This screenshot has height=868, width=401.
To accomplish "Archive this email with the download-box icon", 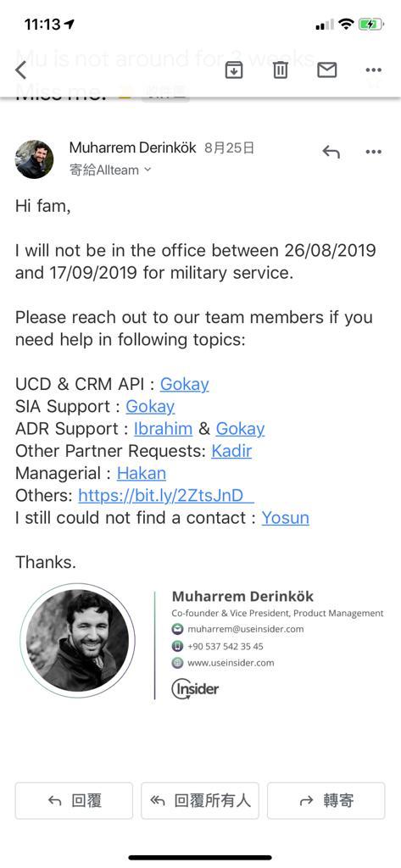I will 234,70.
